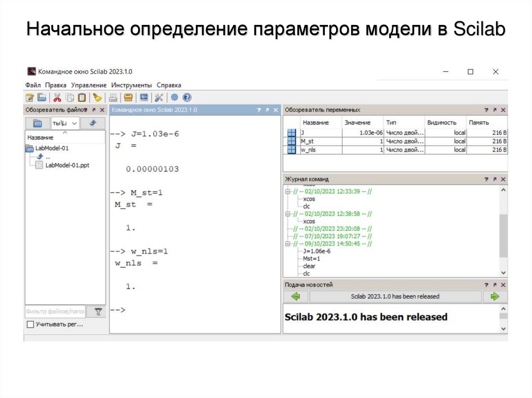Toggle the Учитывать рег checkbox
The width and height of the screenshot is (532, 398).
30,324
